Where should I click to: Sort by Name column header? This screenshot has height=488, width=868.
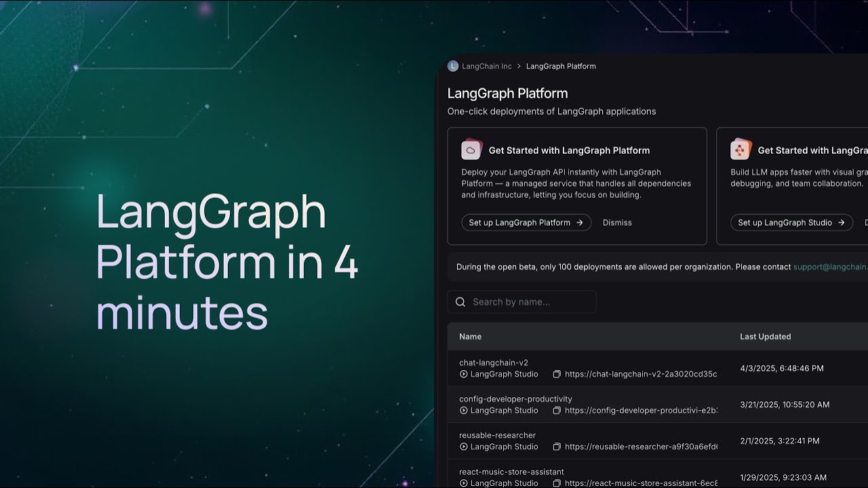click(470, 337)
